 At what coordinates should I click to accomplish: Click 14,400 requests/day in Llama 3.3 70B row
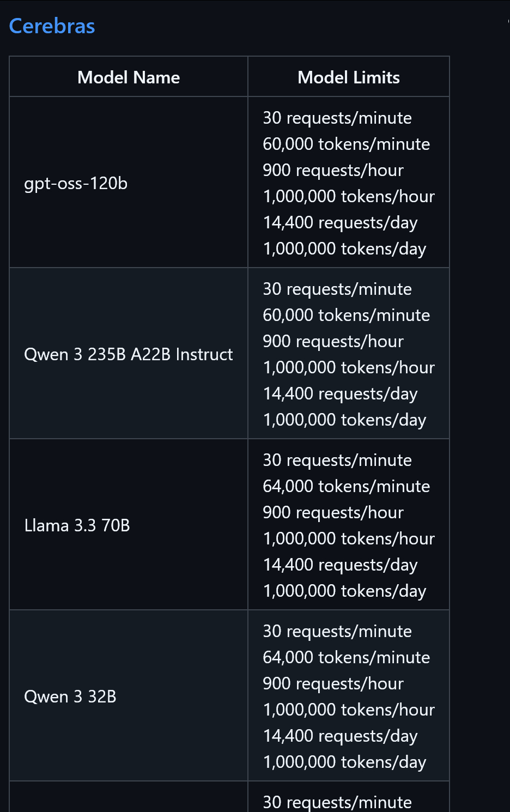340,565
